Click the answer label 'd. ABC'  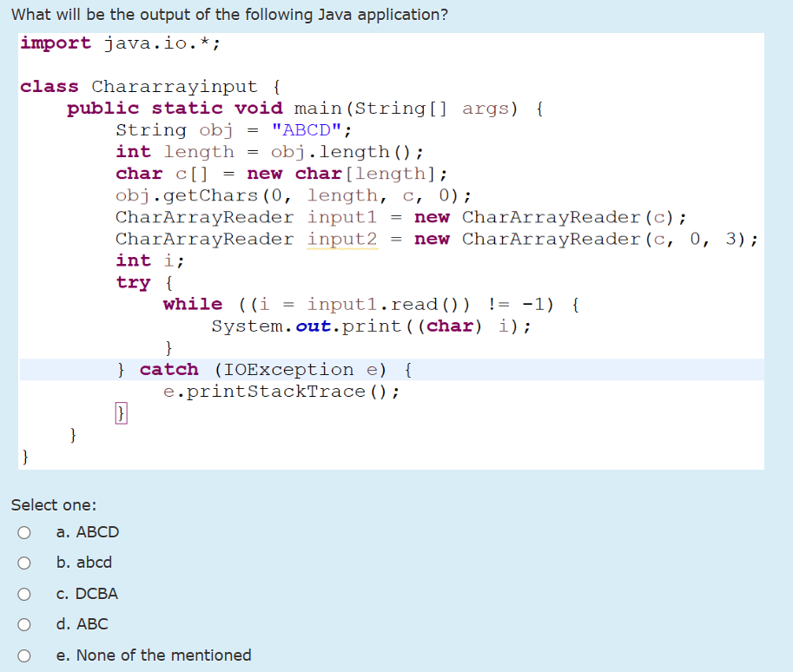point(82,624)
